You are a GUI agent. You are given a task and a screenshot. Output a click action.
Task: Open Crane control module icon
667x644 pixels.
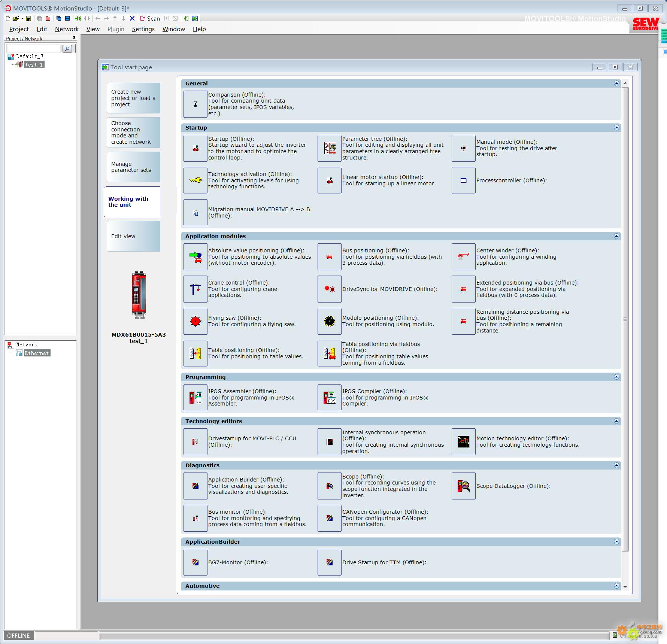(195, 289)
